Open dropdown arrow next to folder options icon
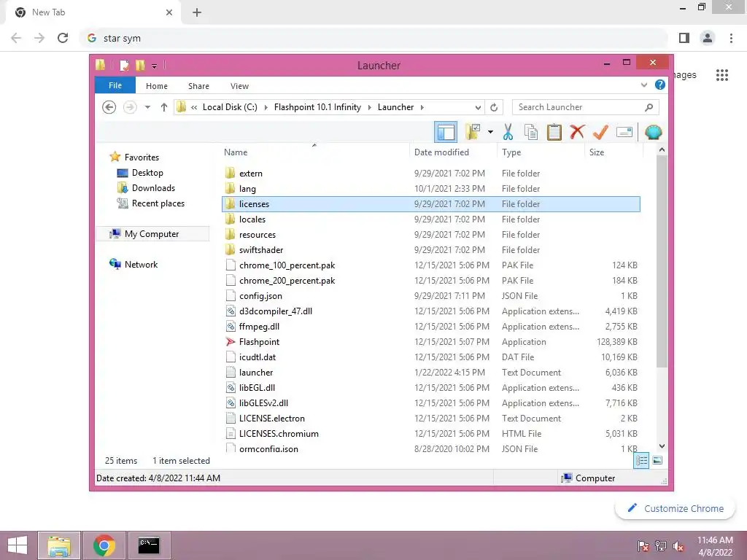The image size is (747, 560). pyautogui.click(x=490, y=132)
